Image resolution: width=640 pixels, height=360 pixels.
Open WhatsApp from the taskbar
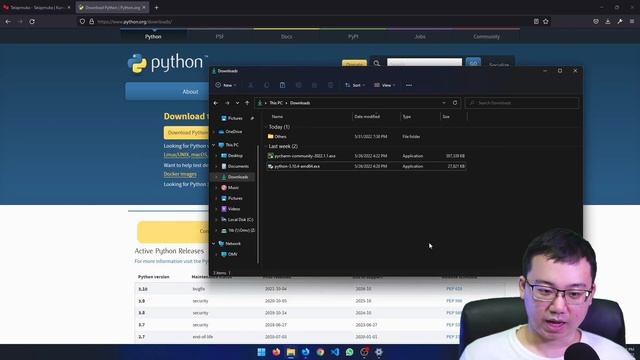coord(350,352)
